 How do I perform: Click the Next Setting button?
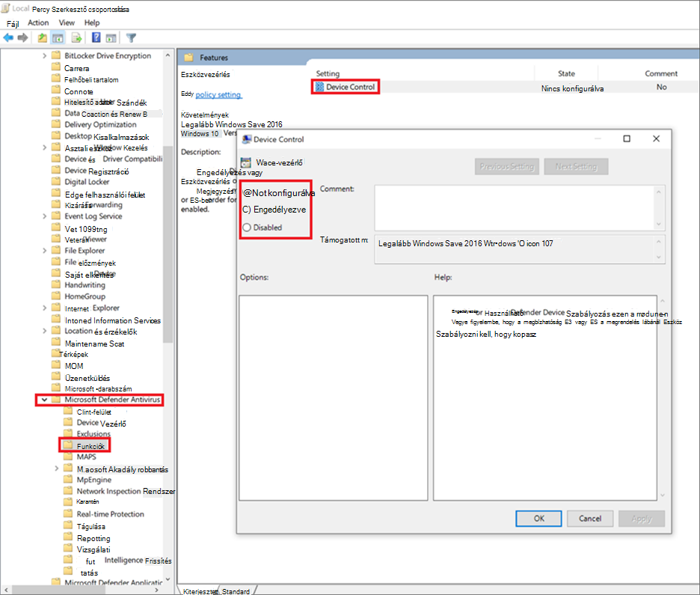(x=576, y=167)
